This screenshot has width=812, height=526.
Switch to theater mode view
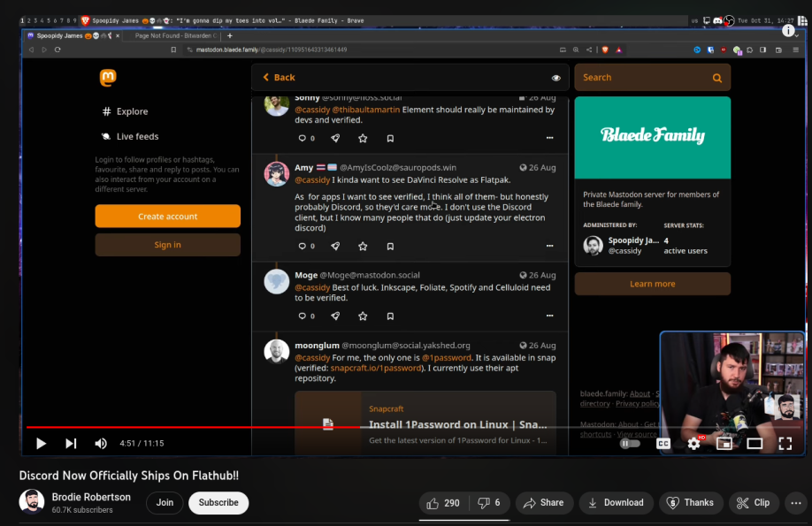(755, 444)
